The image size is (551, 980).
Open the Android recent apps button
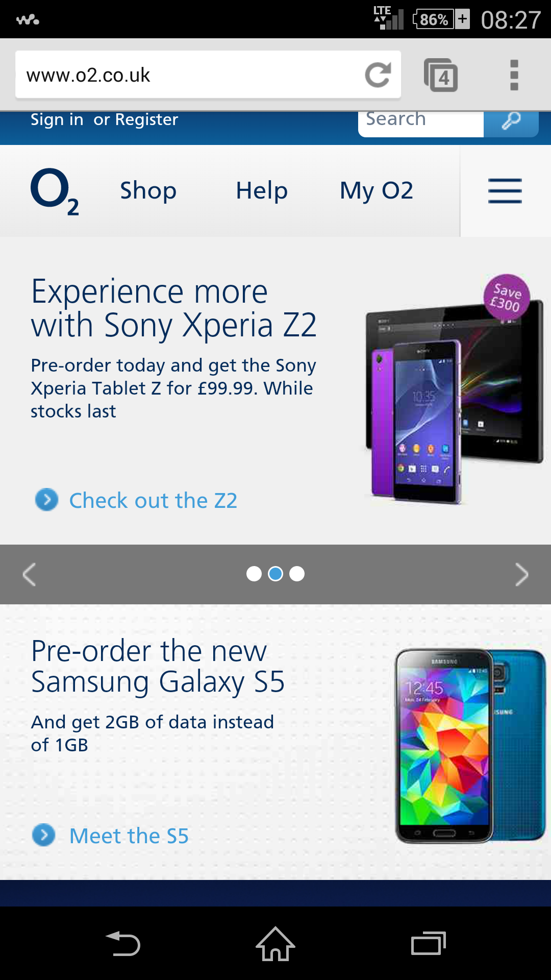(429, 943)
